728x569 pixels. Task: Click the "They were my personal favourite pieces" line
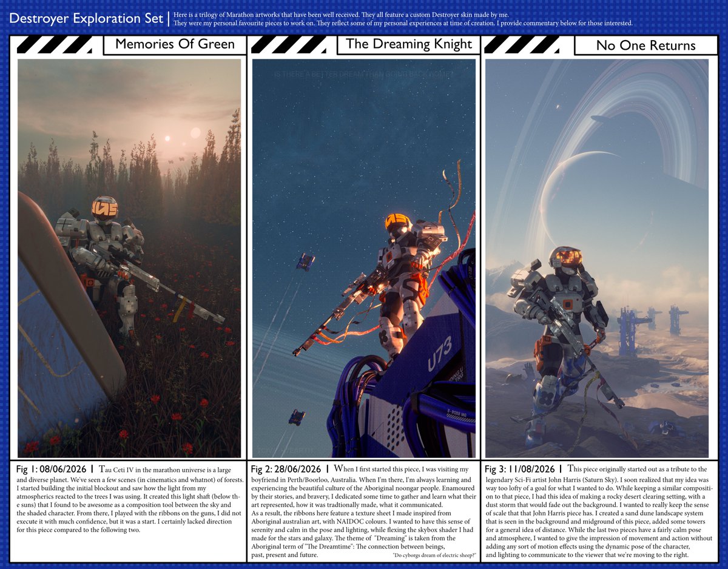[403, 23]
